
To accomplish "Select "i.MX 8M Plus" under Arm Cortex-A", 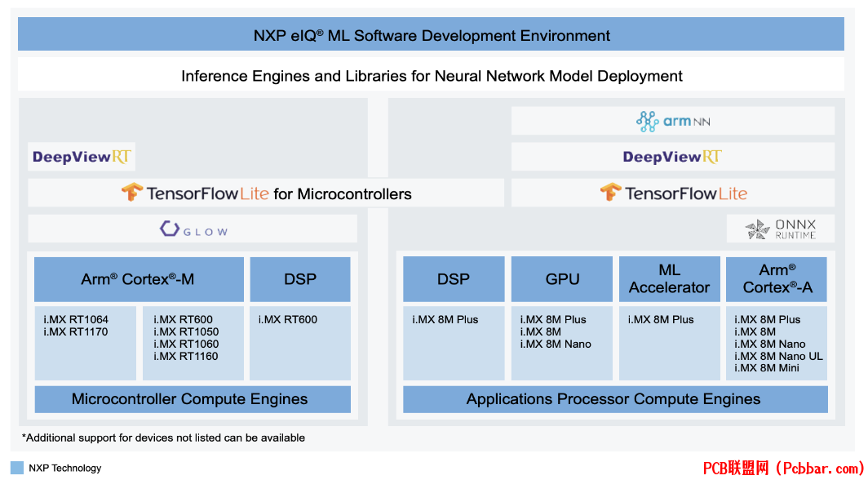I will [767, 319].
